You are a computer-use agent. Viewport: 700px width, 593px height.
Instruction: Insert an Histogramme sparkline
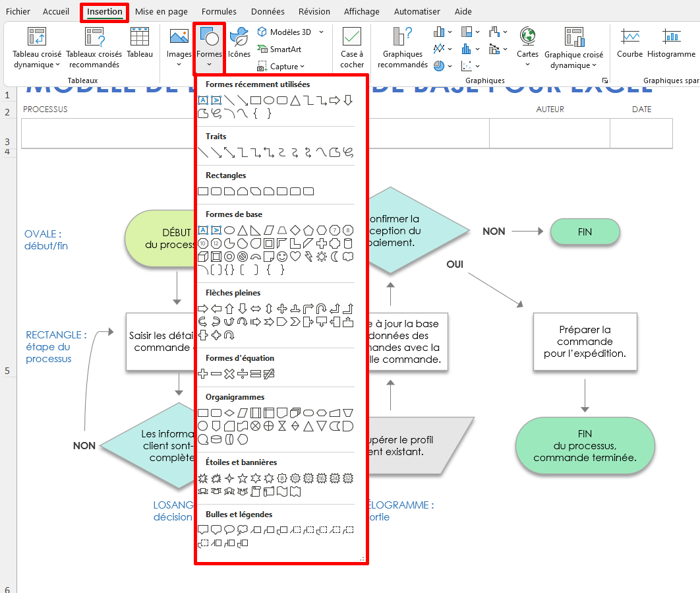671,46
